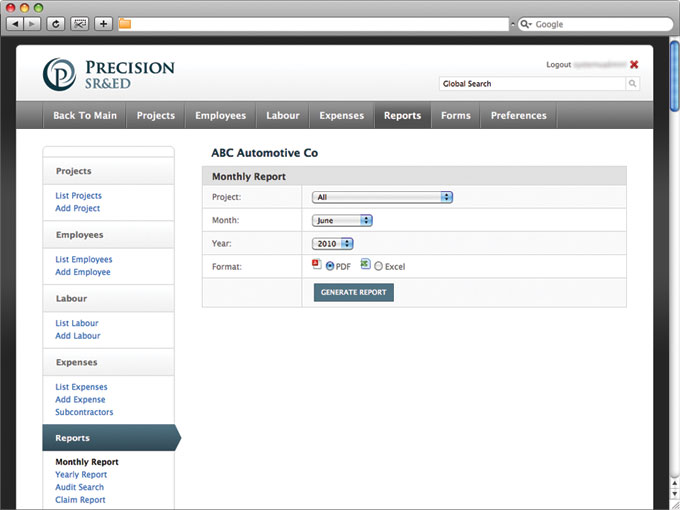The width and height of the screenshot is (680, 510).
Task: Open the Projects tab in top navigation
Action: tap(156, 115)
